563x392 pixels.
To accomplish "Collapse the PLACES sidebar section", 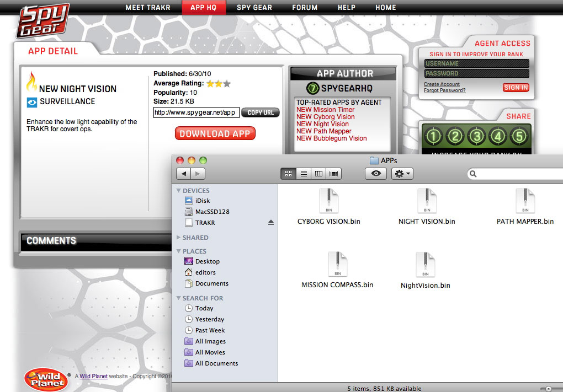I will pos(178,251).
